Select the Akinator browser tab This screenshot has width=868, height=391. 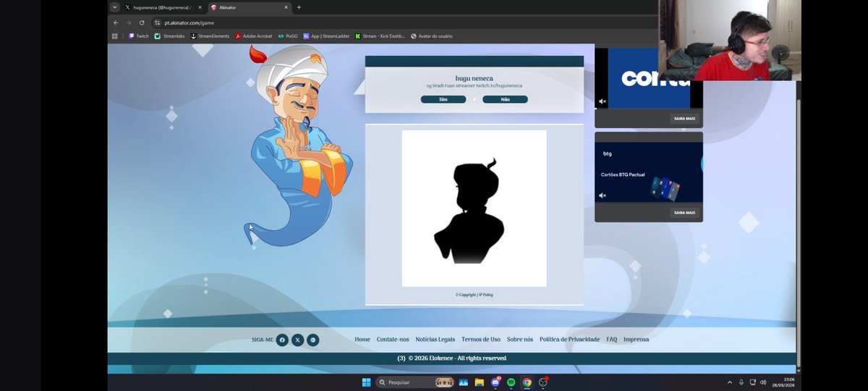tap(249, 7)
